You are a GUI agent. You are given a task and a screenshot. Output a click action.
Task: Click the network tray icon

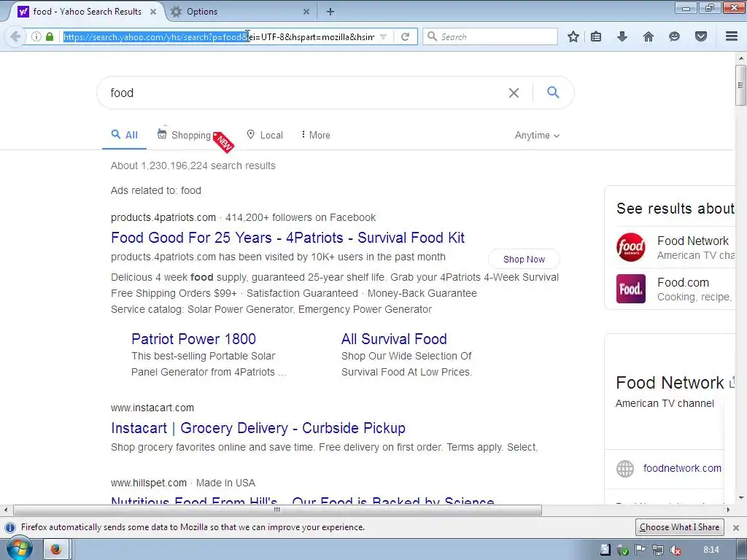pos(658,550)
